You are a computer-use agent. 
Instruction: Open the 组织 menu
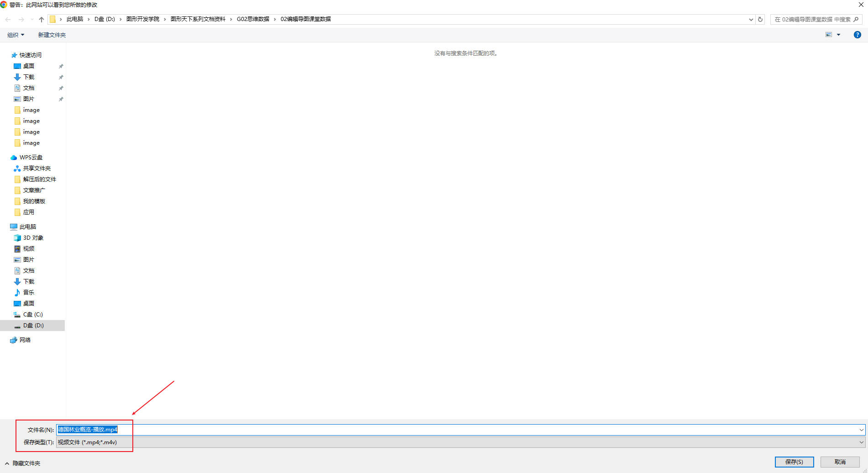(x=16, y=35)
